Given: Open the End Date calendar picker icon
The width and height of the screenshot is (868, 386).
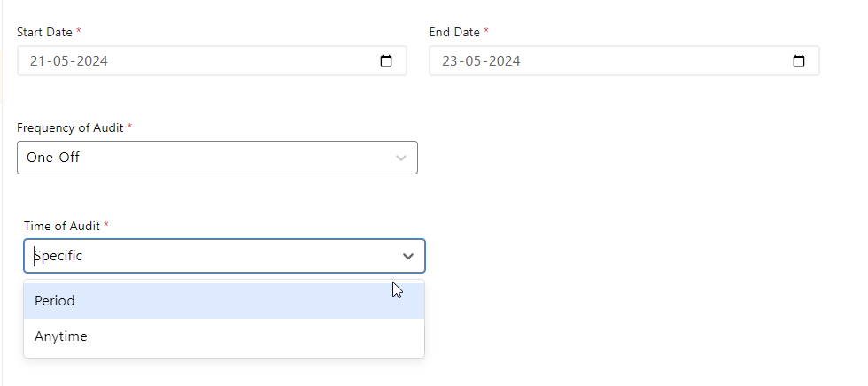Looking at the screenshot, I should coord(799,61).
